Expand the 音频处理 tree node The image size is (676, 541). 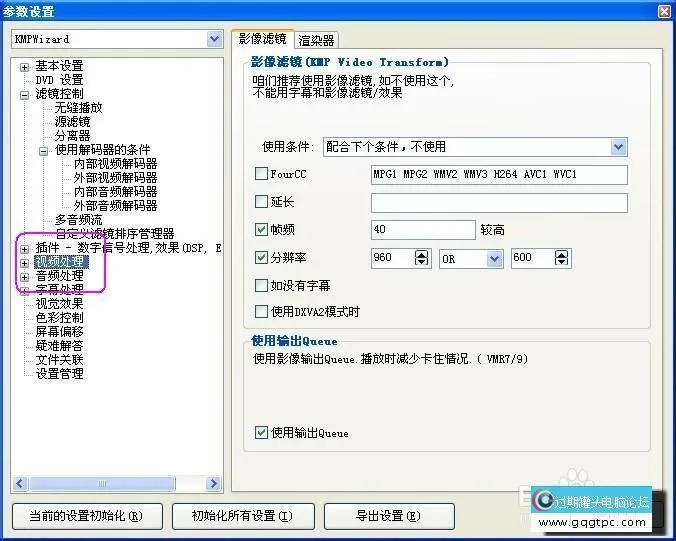click(x=25, y=277)
